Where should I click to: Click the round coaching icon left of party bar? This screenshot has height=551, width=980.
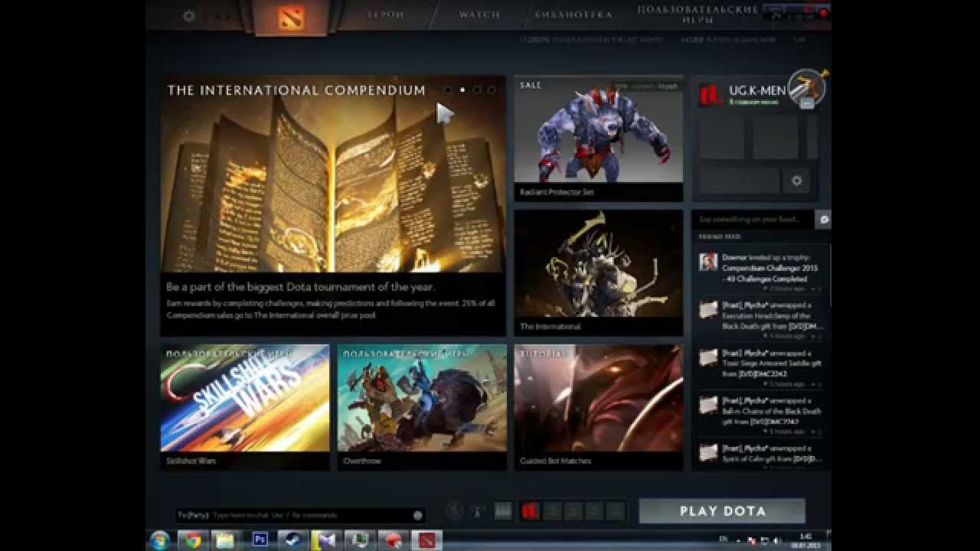click(455, 510)
